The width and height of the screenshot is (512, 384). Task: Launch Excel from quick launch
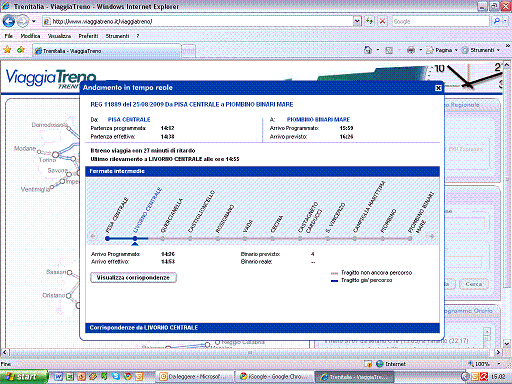(70, 377)
